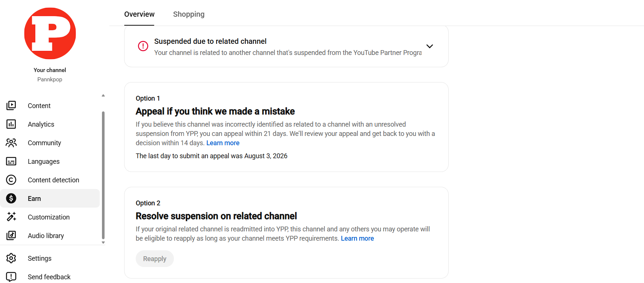Select the Community people icon
Screen dimensions: 644x283
pyautogui.click(x=11, y=143)
